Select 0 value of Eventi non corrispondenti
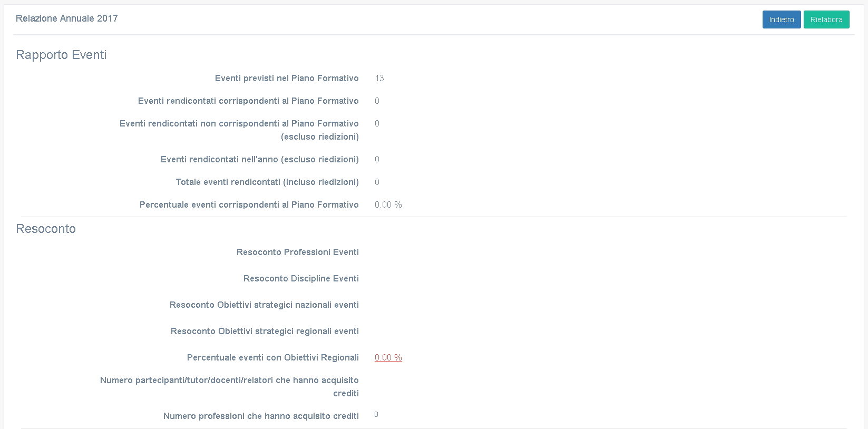The width and height of the screenshot is (868, 429). 377,123
